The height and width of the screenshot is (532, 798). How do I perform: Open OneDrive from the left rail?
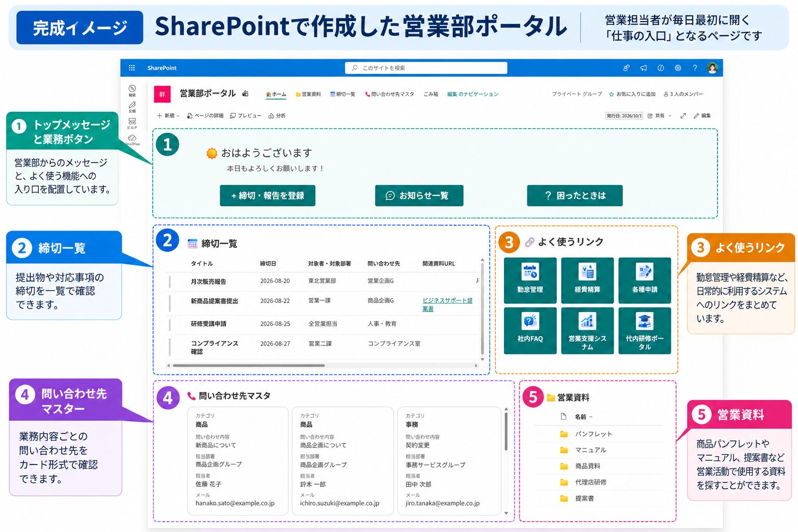tap(132, 139)
